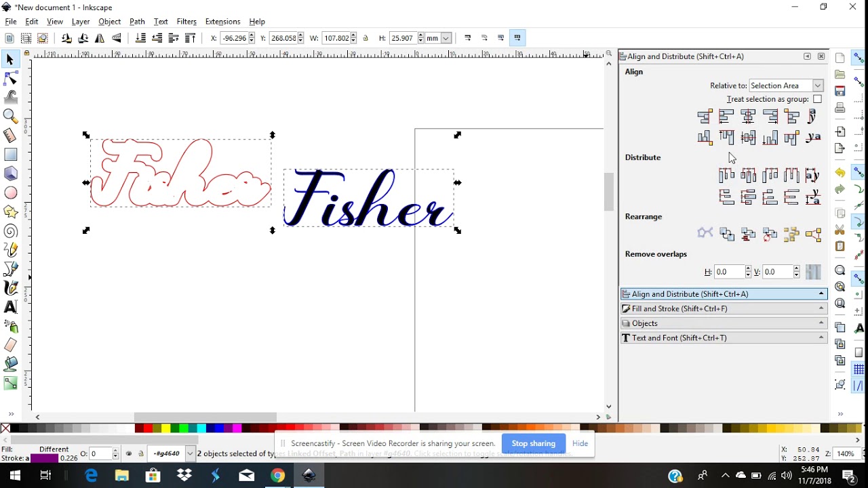The width and height of the screenshot is (868, 488).
Task: Click align left edges icon
Action: click(726, 117)
